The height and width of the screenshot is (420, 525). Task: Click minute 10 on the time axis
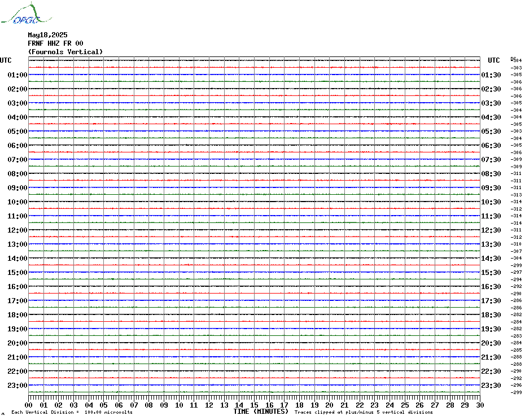[179, 405]
